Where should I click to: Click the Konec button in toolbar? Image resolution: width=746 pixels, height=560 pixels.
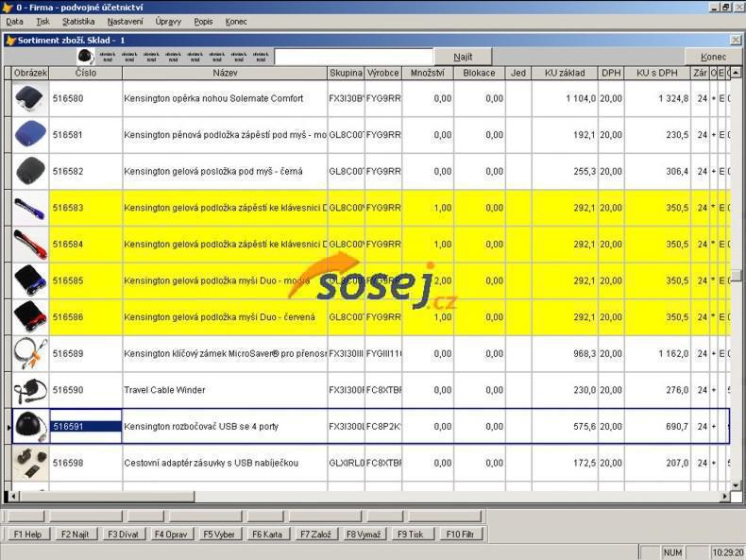click(713, 57)
